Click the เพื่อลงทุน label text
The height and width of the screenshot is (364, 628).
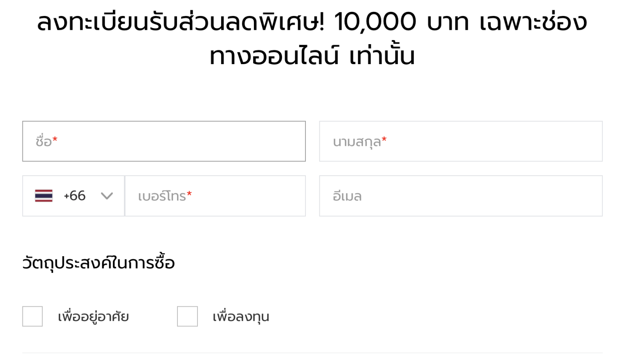tap(241, 317)
